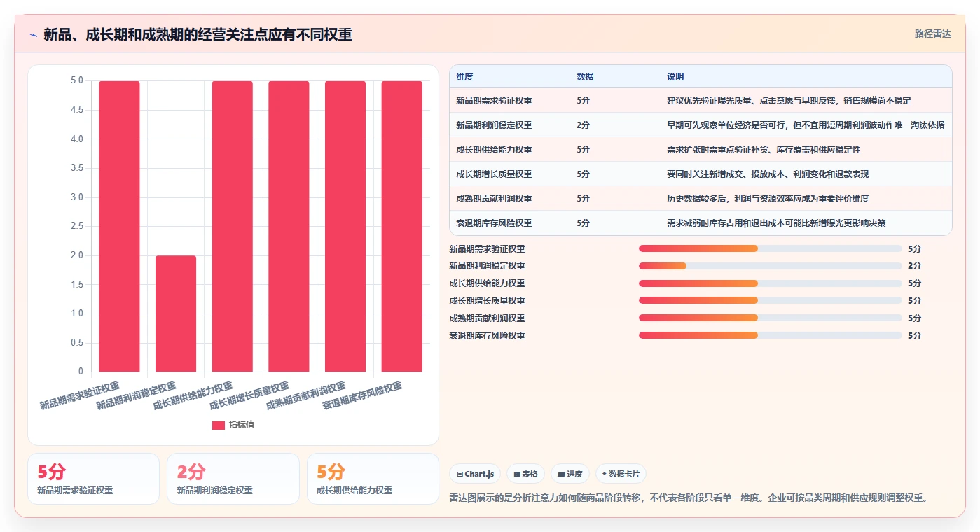Select the 成长期增长质量权重 table row cell
The width and height of the screenshot is (980, 532).
click(494, 174)
